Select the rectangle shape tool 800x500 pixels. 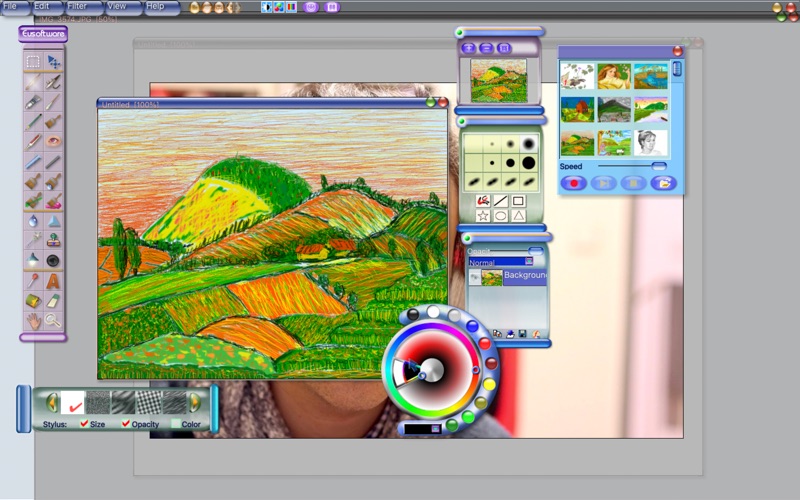point(518,201)
